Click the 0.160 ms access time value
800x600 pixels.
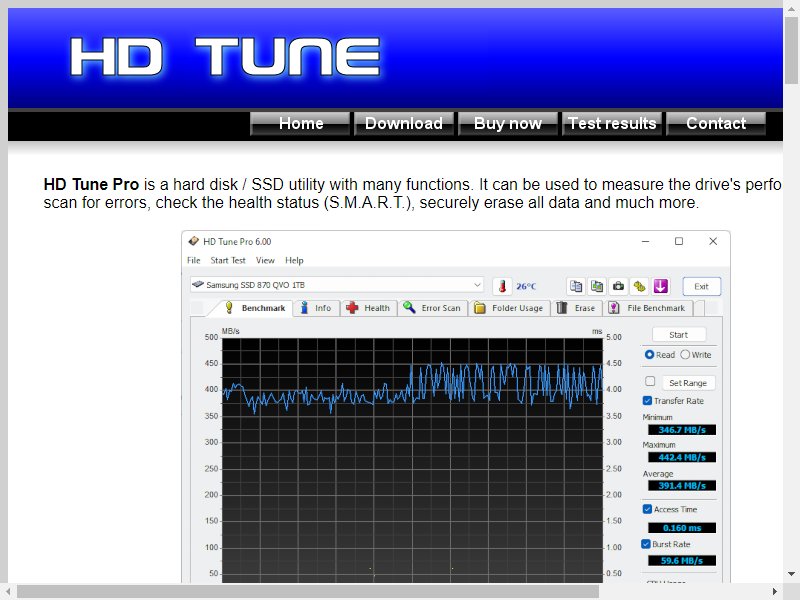pyautogui.click(x=682, y=528)
